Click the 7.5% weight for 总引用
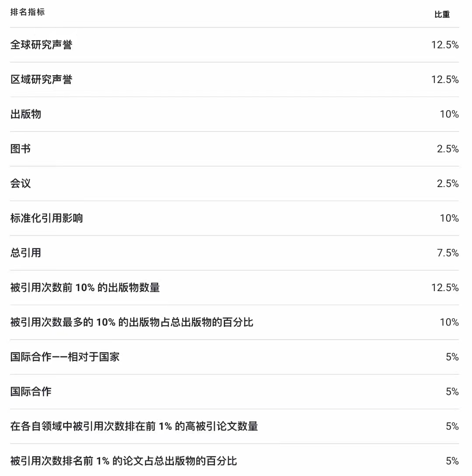 click(448, 253)
